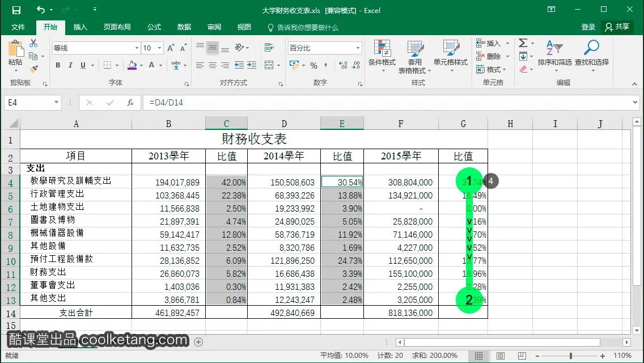Click the 共享 share button

click(617, 27)
